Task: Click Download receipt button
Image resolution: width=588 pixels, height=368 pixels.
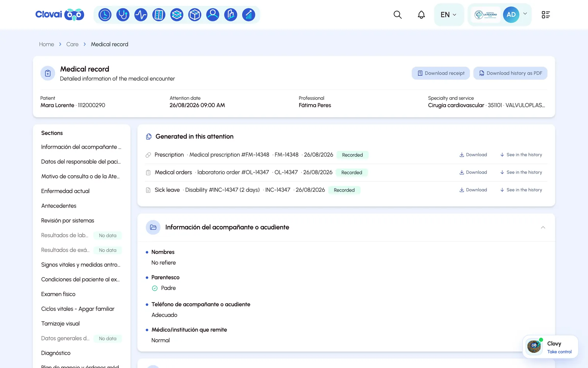Action: click(441, 73)
